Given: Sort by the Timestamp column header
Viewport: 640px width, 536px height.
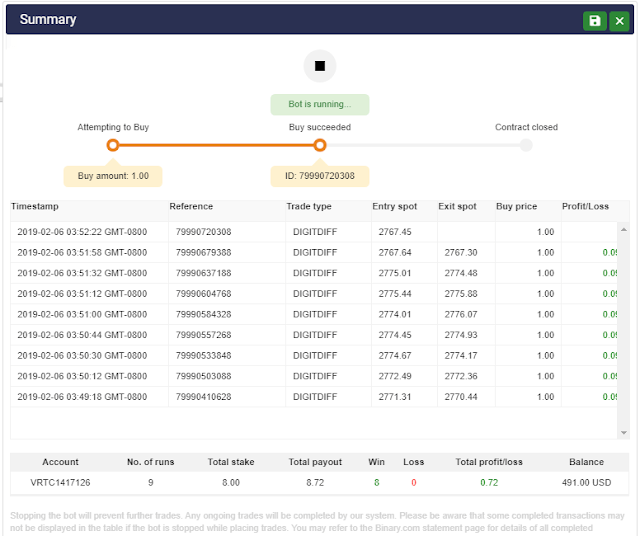Looking at the screenshot, I should [x=35, y=207].
